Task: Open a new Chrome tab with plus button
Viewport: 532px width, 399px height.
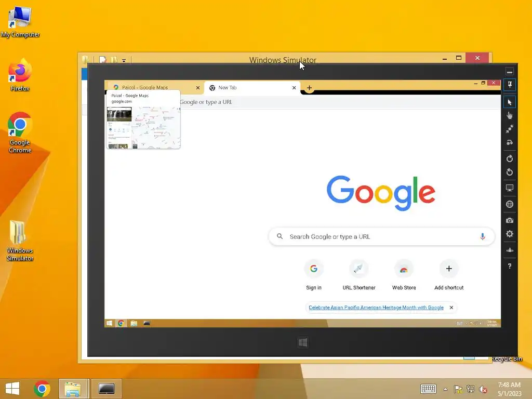Action: (309, 88)
